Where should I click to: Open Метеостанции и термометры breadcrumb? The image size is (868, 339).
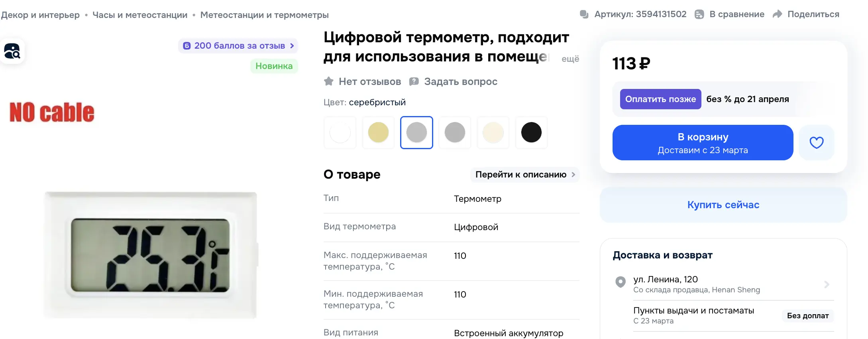click(x=264, y=15)
